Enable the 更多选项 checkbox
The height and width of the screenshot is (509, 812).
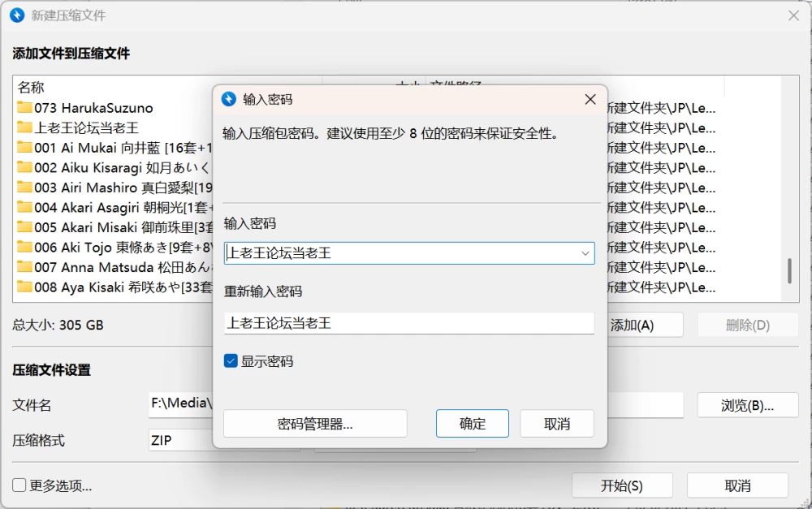19,485
